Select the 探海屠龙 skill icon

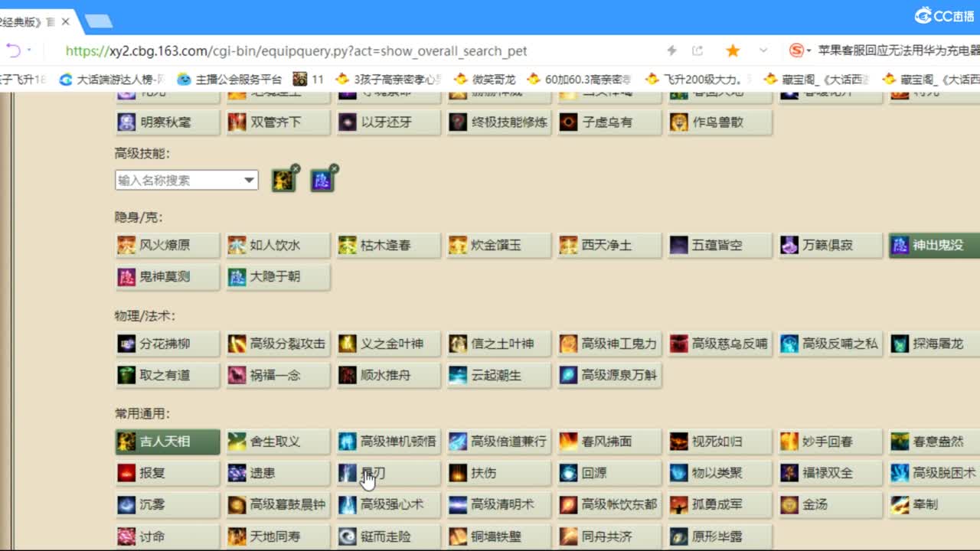point(900,344)
